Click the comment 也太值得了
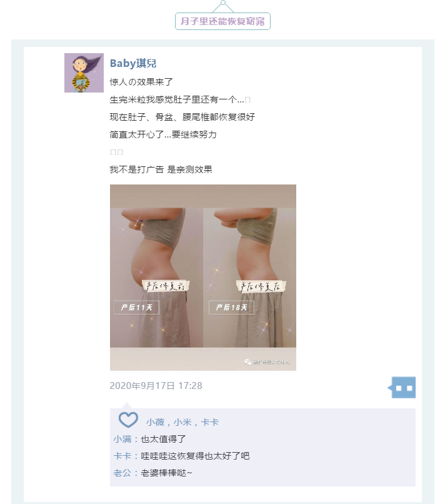Viewport: 440px width, 504px height. [164, 439]
